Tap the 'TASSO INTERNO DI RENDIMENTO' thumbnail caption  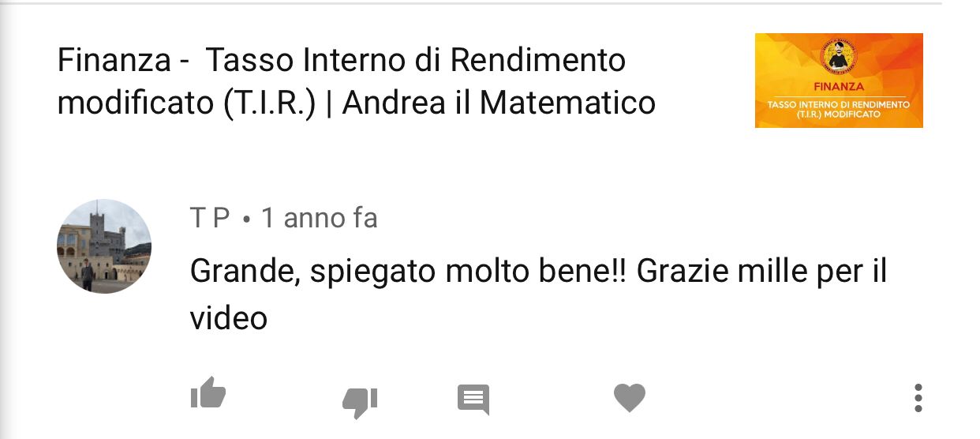pyautogui.click(x=839, y=104)
